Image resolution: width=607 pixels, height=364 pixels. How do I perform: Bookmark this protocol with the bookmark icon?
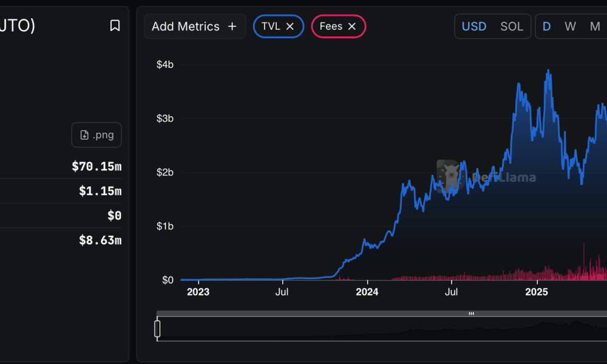tap(115, 25)
